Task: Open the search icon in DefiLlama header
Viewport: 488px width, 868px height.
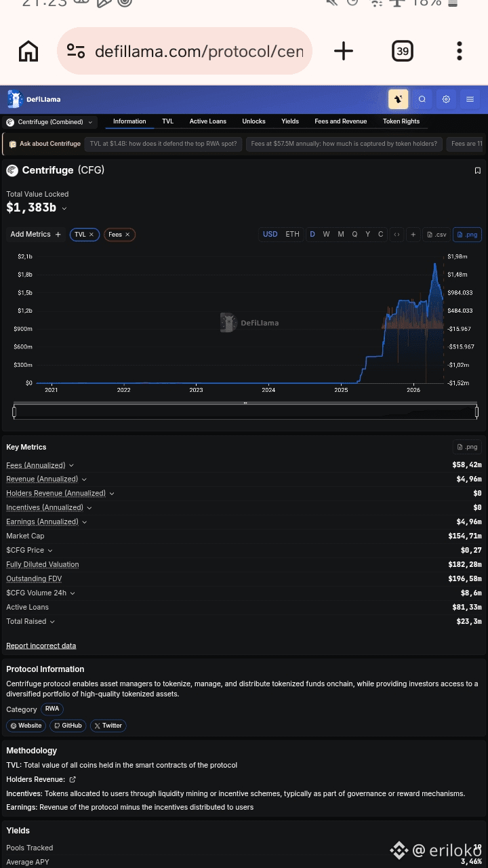Action: (422, 99)
